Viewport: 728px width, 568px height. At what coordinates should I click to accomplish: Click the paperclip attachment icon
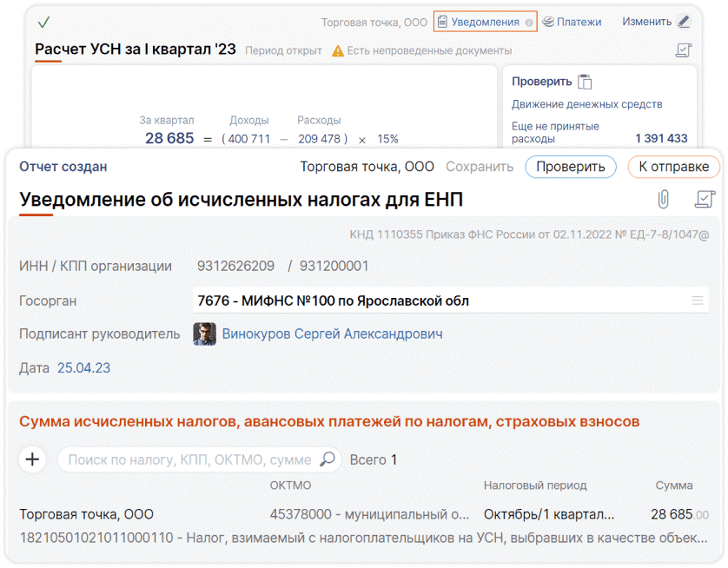663,200
